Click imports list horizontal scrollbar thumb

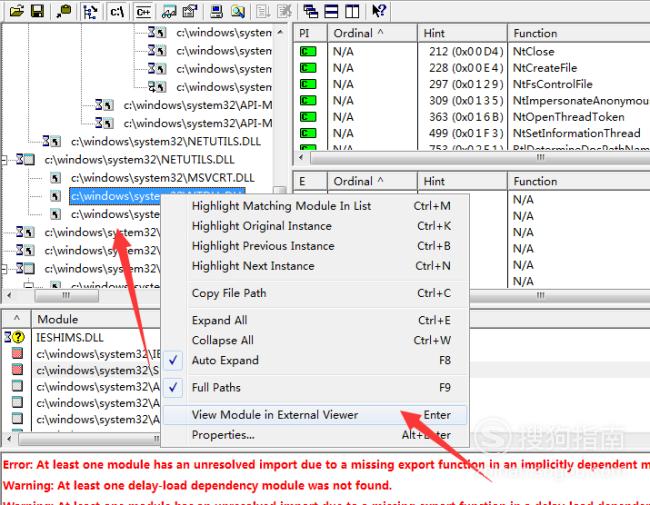tap(481, 158)
